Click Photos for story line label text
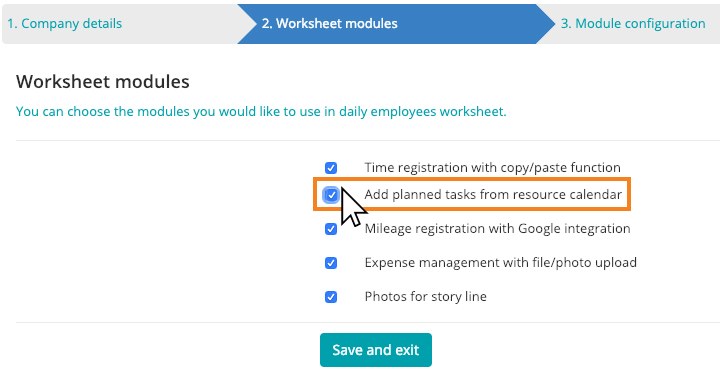This screenshot has height=376, width=720. tap(426, 297)
